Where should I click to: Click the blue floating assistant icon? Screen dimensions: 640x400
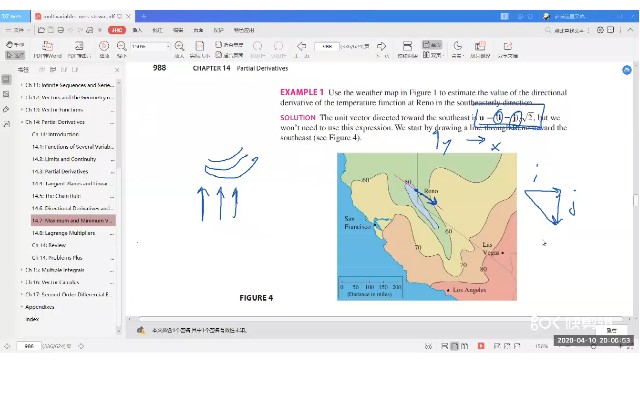pos(627,70)
